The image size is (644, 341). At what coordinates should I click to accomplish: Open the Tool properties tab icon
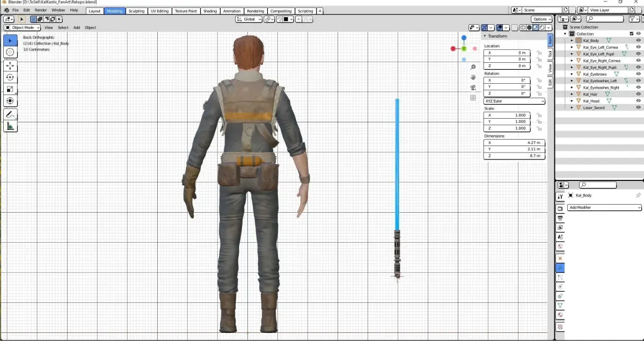click(560, 197)
